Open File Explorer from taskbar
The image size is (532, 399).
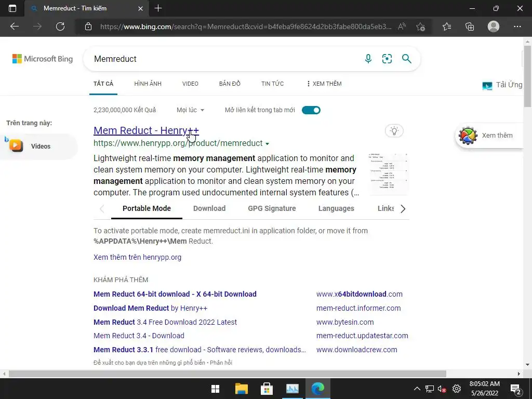click(241, 389)
